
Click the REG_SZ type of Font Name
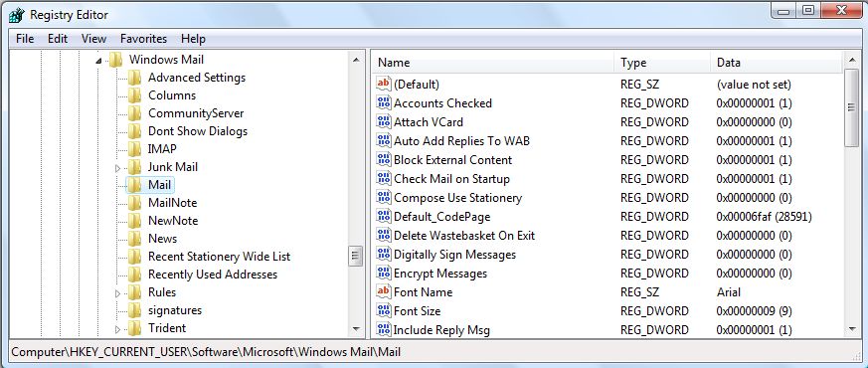coord(640,292)
